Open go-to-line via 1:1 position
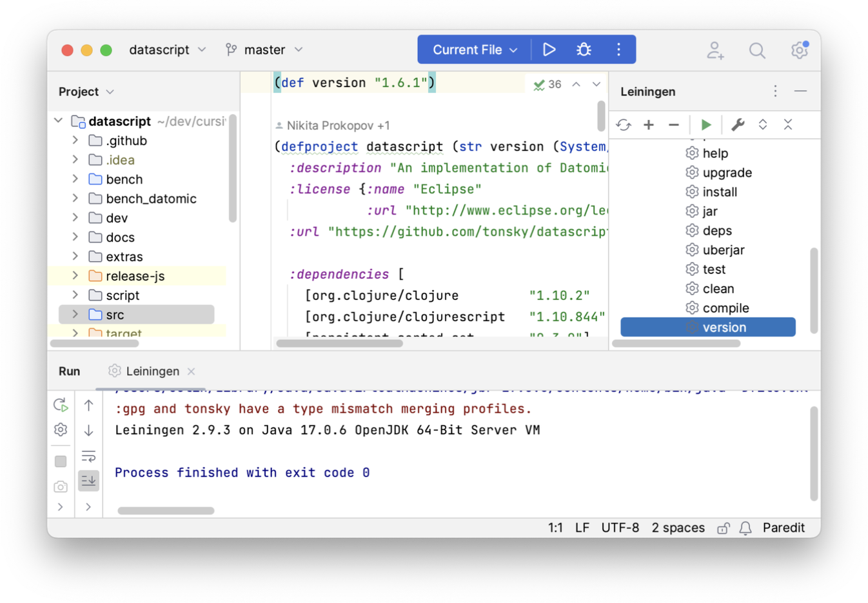This screenshot has width=868, height=603. pos(555,528)
